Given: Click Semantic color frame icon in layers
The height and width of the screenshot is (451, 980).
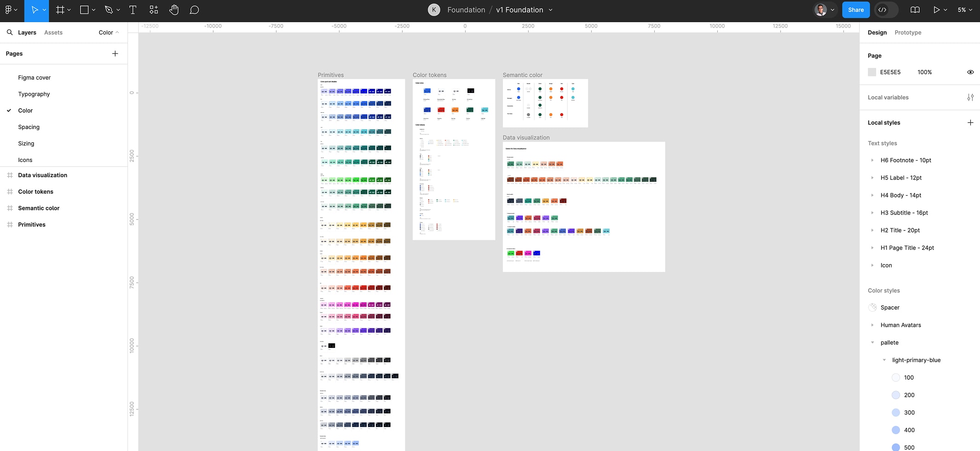Looking at the screenshot, I should pyautogui.click(x=10, y=208).
